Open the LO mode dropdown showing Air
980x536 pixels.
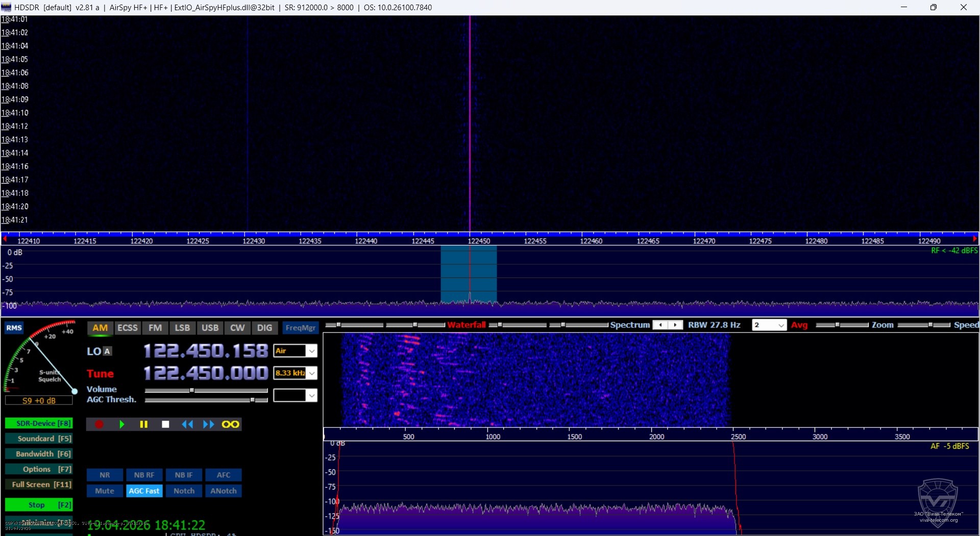pos(295,350)
